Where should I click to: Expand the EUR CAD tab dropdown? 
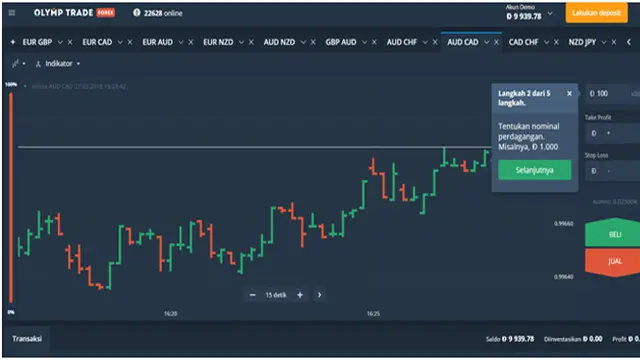coord(120,42)
